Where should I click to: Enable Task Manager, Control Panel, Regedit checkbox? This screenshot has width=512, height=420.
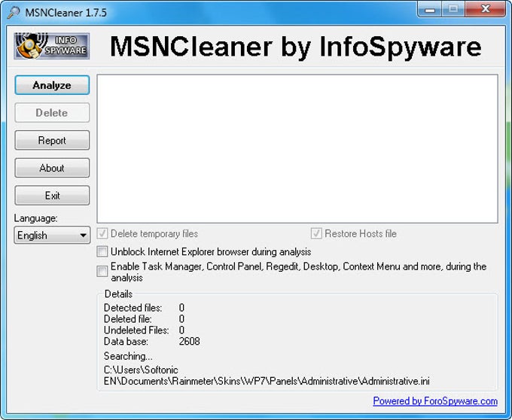102,271
